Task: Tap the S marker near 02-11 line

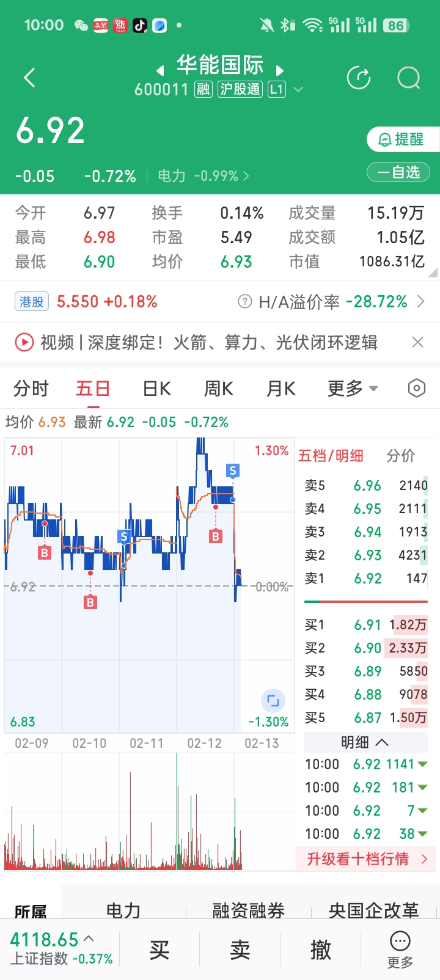Action: tap(124, 536)
